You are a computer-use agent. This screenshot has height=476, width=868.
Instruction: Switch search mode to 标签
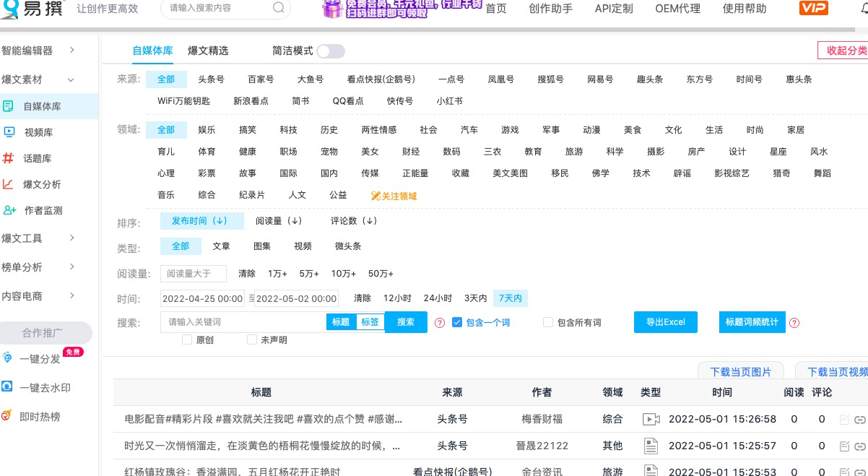[x=370, y=322]
